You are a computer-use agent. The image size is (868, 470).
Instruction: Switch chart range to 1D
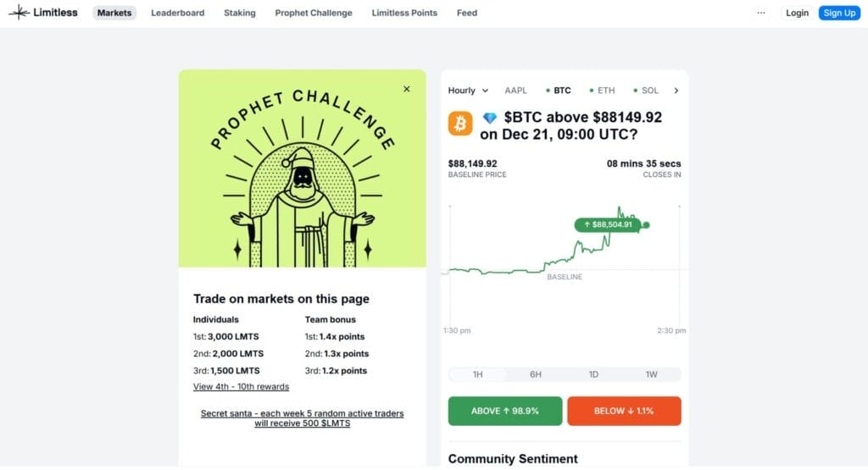coord(593,374)
